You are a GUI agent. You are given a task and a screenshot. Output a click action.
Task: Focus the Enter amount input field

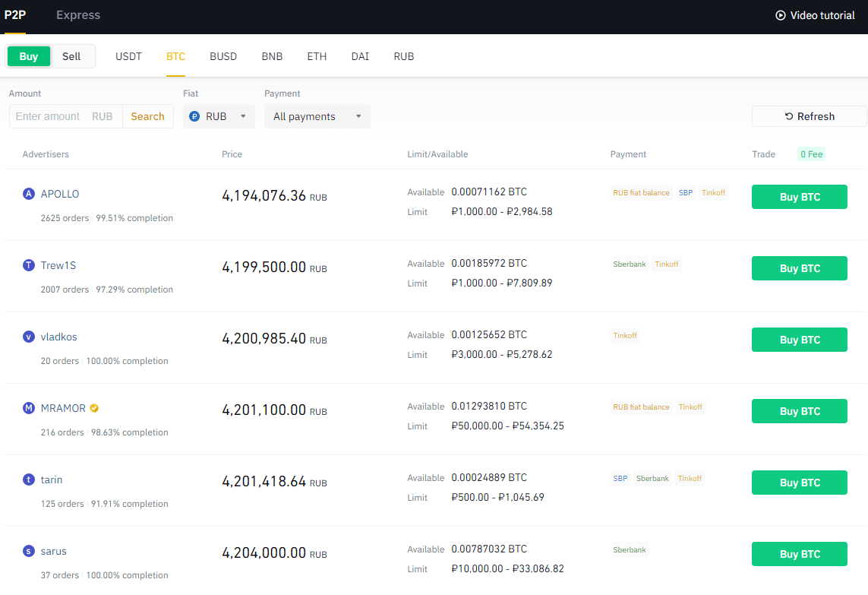coord(49,116)
